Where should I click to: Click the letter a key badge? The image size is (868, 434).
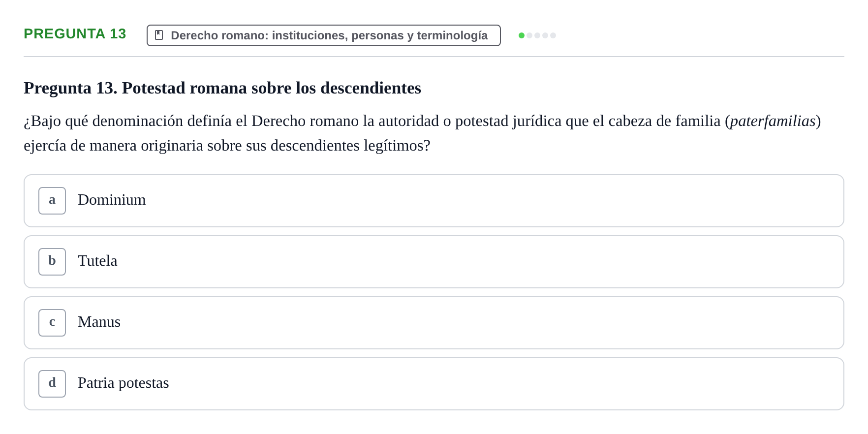52,201
